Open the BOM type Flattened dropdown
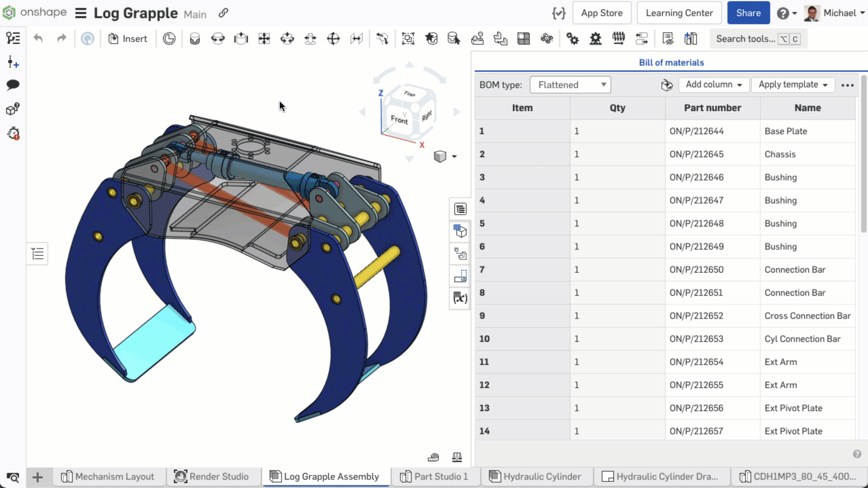 pyautogui.click(x=570, y=85)
